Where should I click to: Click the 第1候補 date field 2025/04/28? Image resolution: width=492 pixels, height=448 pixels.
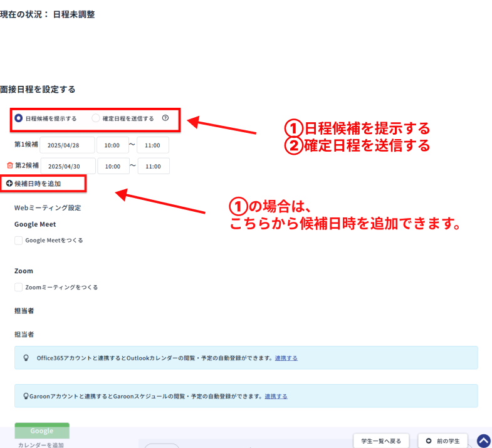point(67,145)
